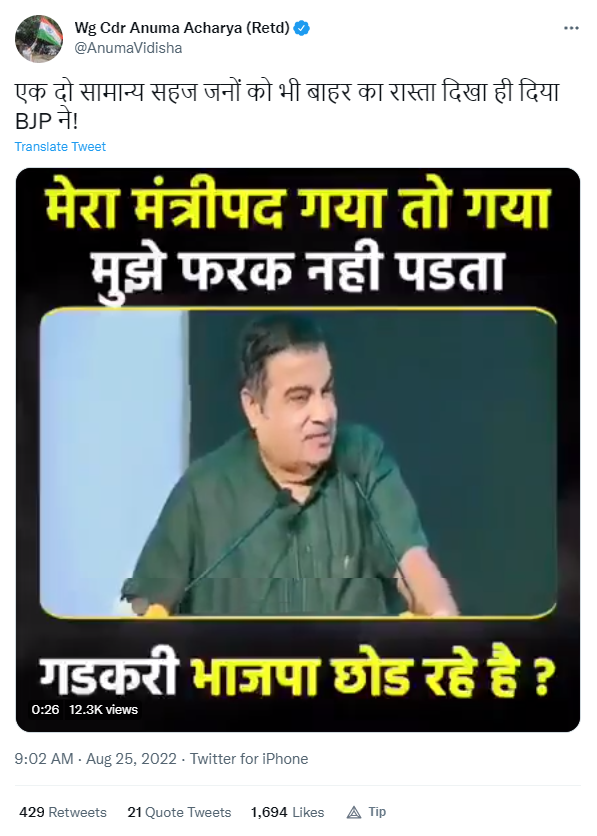Open Anuma Acharya's profile avatar
Screen dimensions: 597x836
39,38
